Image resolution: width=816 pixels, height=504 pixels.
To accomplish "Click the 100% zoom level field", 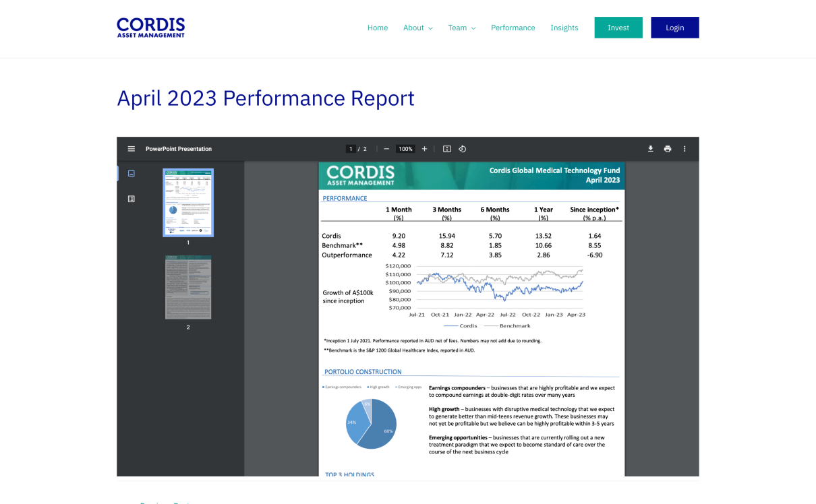I will tap(405, 149).
